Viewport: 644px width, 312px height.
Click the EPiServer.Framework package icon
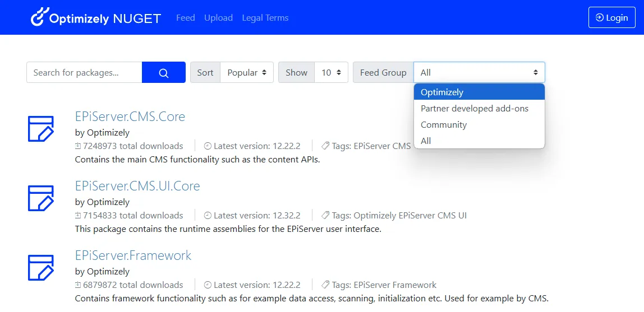40,268
